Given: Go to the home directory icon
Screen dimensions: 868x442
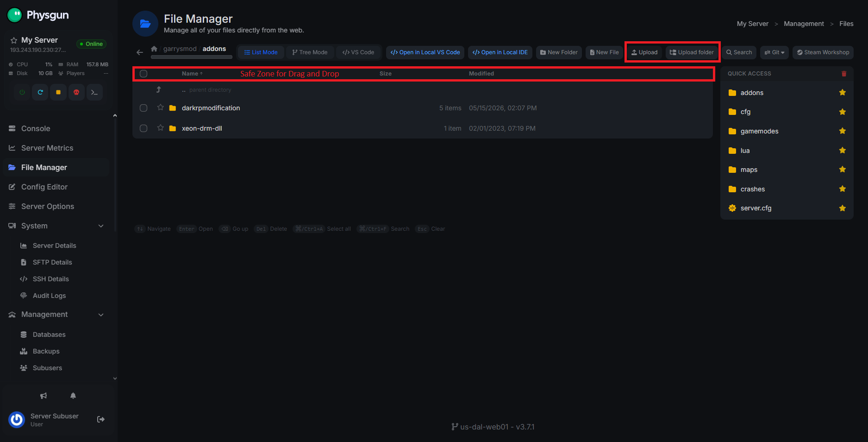Looking at the screenshot, I should click(x=154, y=49).
